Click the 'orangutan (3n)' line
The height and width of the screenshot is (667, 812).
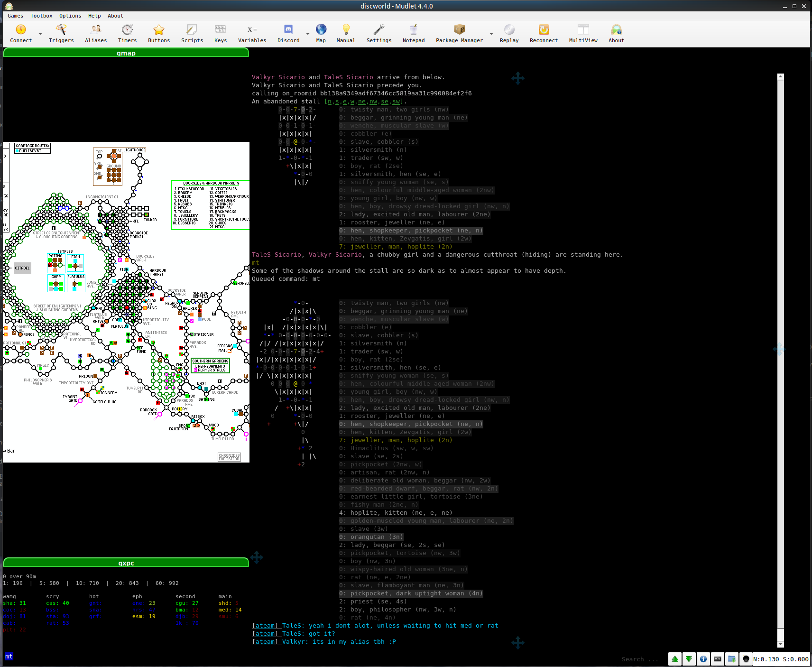coord(371,537)
